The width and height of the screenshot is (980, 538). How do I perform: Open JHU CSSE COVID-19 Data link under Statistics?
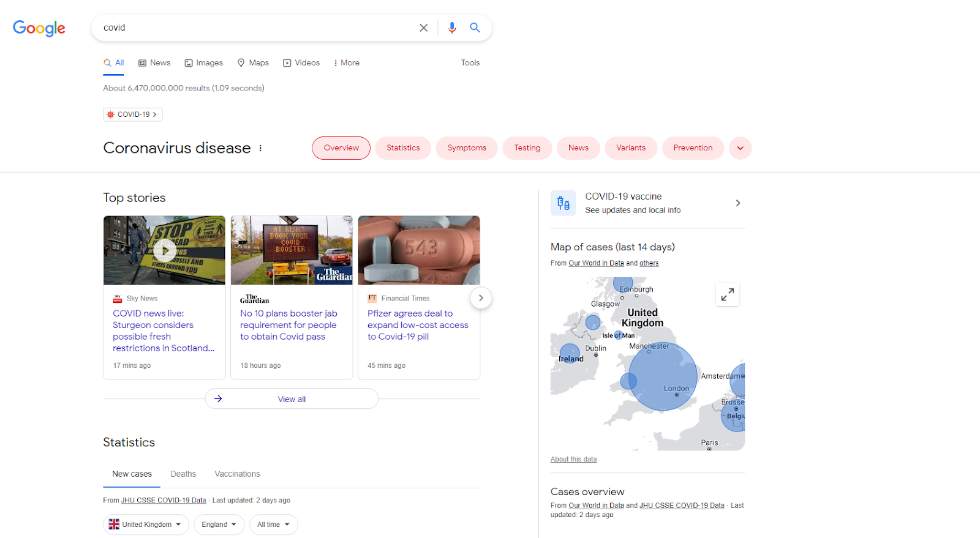164,501
